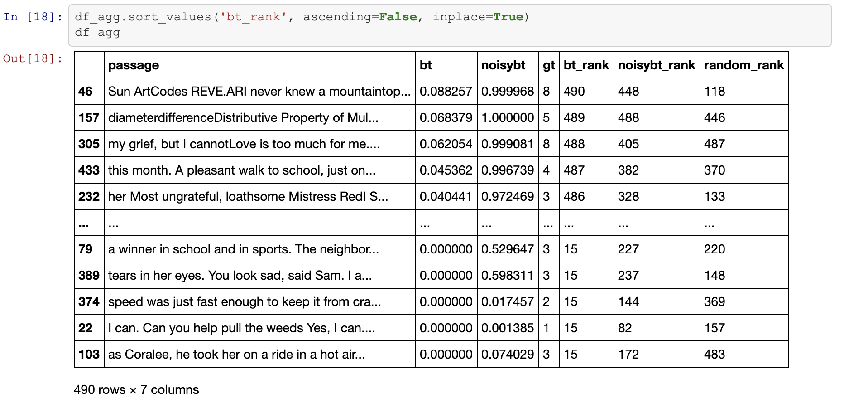This screenshot has width=868, height=408.
Task: Select the gt column header
Action: tap(549, 65)
